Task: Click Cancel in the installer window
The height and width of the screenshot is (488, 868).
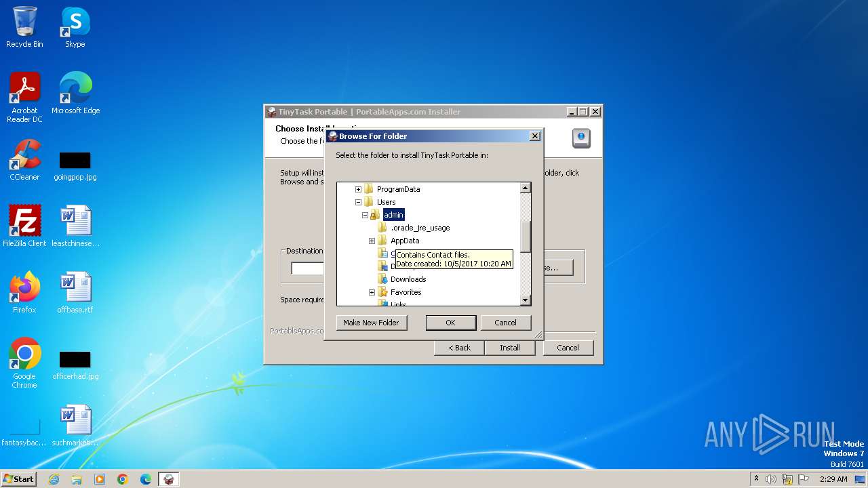Action: (568, 348)
